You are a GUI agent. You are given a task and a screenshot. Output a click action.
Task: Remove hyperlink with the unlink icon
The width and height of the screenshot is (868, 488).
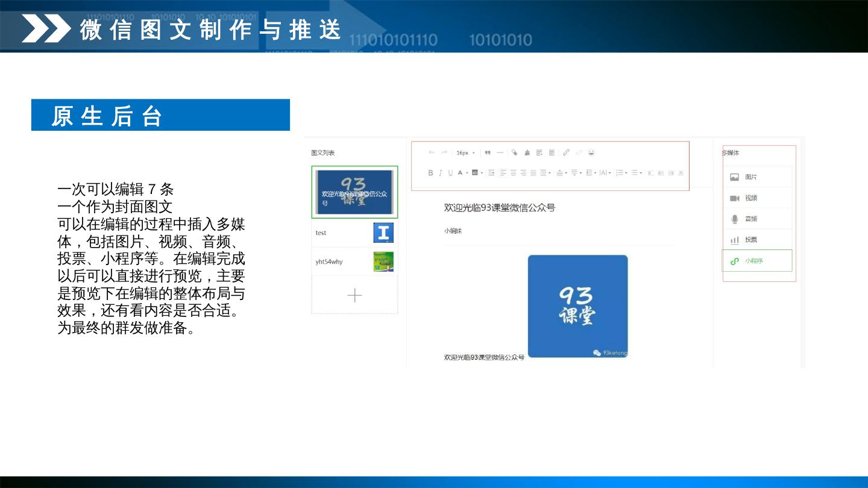point(579,153)
